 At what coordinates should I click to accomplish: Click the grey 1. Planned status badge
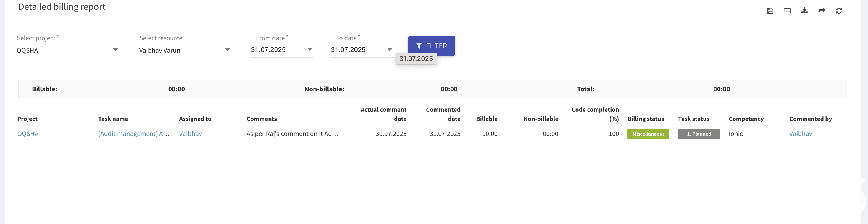pos(699,134)
